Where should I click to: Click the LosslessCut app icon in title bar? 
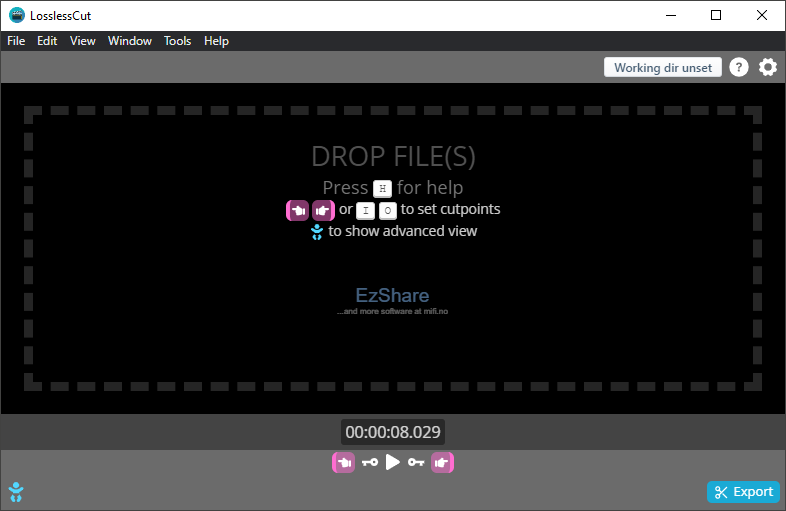pos(17,15)
